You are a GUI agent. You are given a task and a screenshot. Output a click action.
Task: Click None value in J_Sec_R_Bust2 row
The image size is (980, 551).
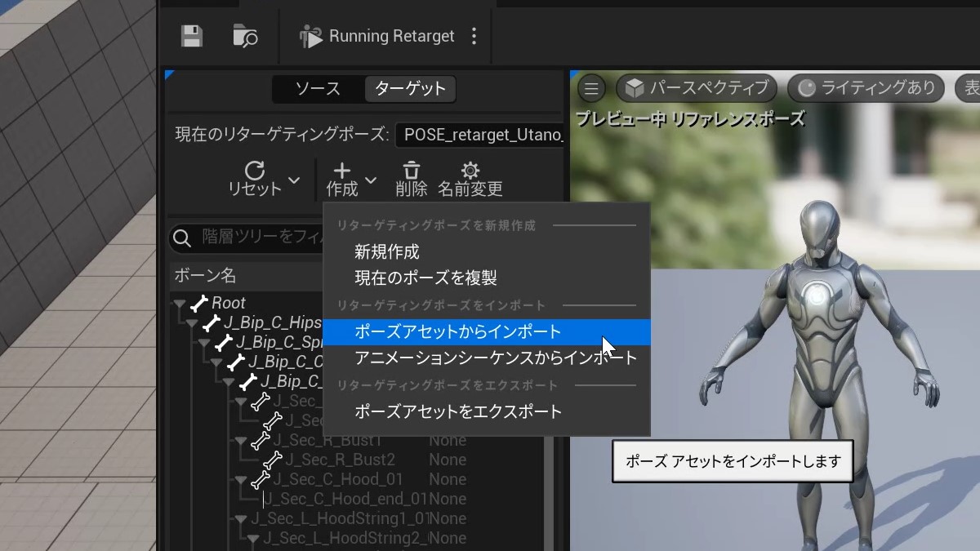(x=448, y=460)
